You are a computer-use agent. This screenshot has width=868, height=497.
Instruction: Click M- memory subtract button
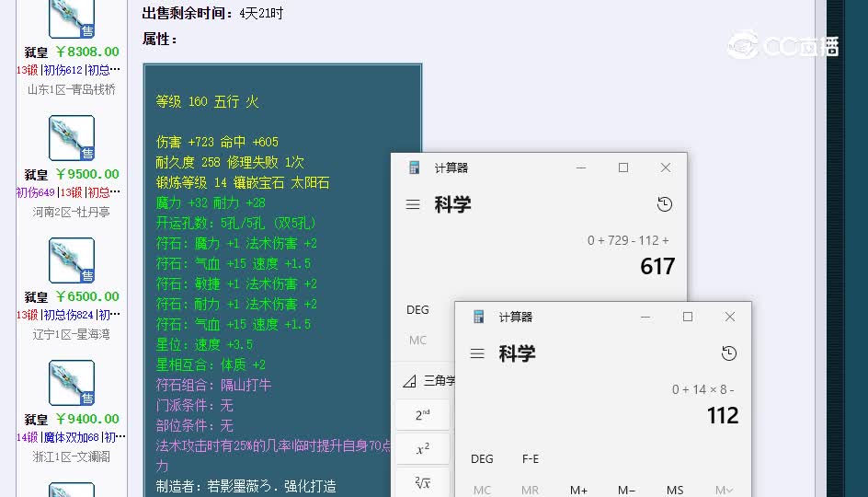(626, 490)
